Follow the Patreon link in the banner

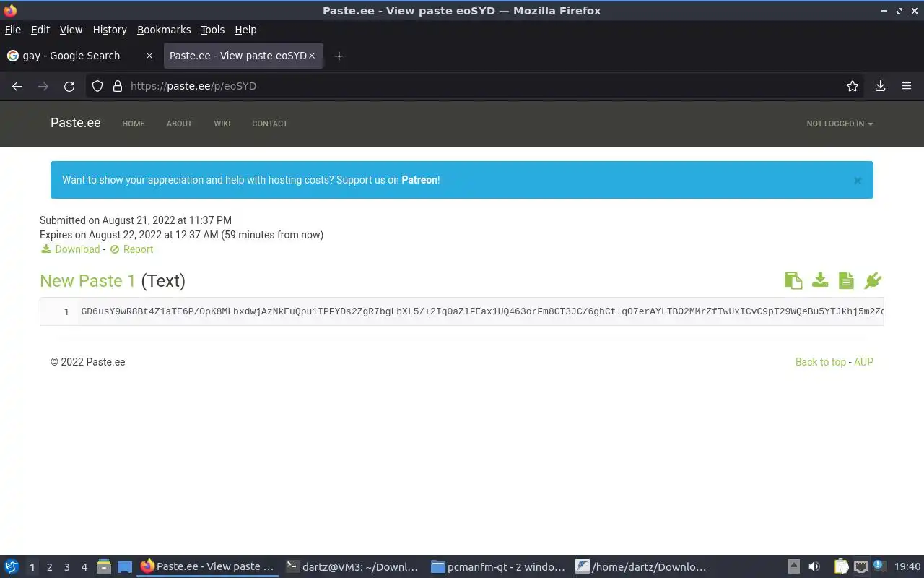coord(419,180)
